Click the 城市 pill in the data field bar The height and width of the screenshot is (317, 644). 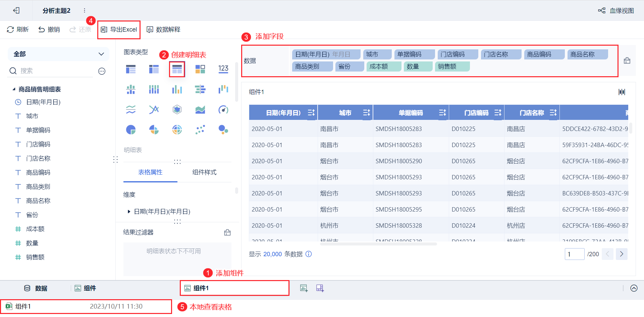(x=377, y=54)
